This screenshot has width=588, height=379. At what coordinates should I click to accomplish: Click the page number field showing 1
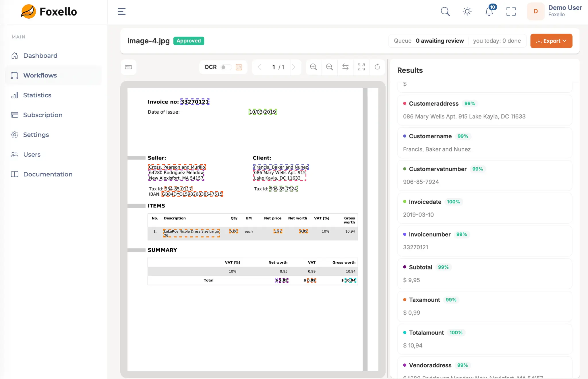point(274,67)
